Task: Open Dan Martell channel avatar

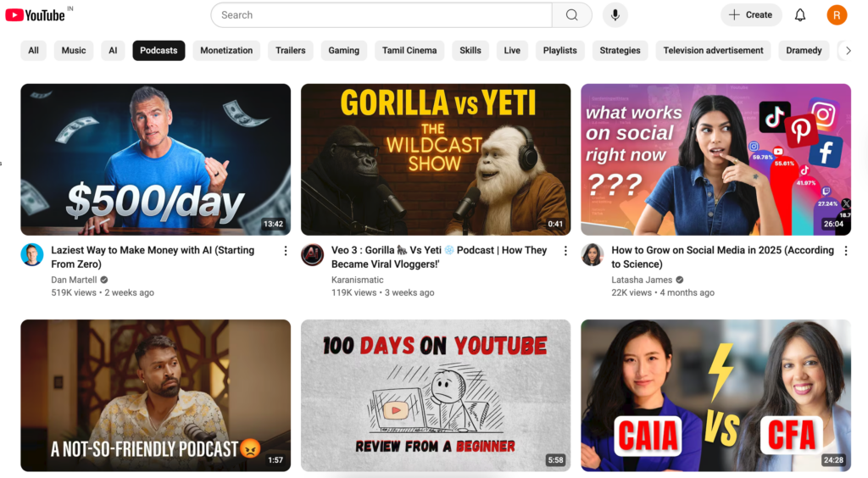Action: point(32,254)
